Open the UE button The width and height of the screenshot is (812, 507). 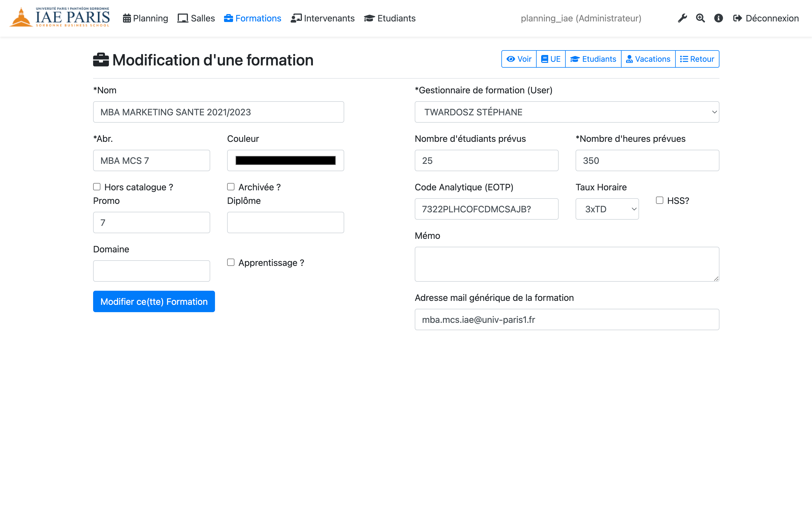coord(551,59)
